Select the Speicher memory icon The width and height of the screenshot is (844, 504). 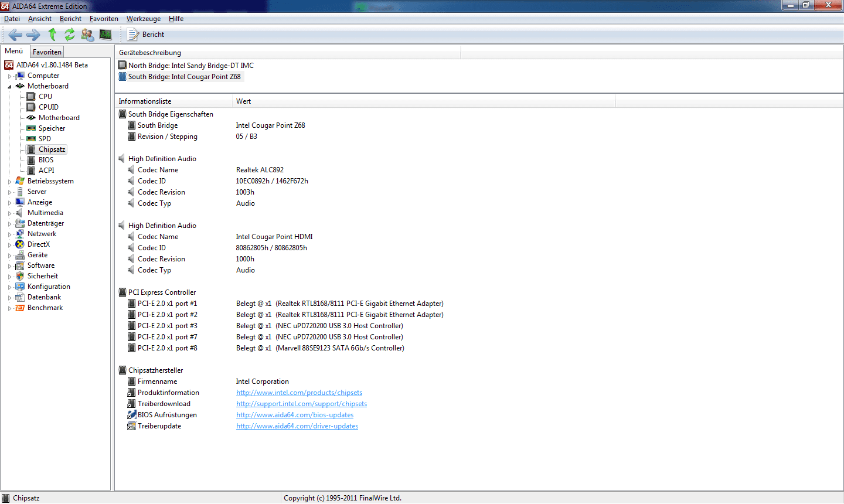click(x=31, y=128)
